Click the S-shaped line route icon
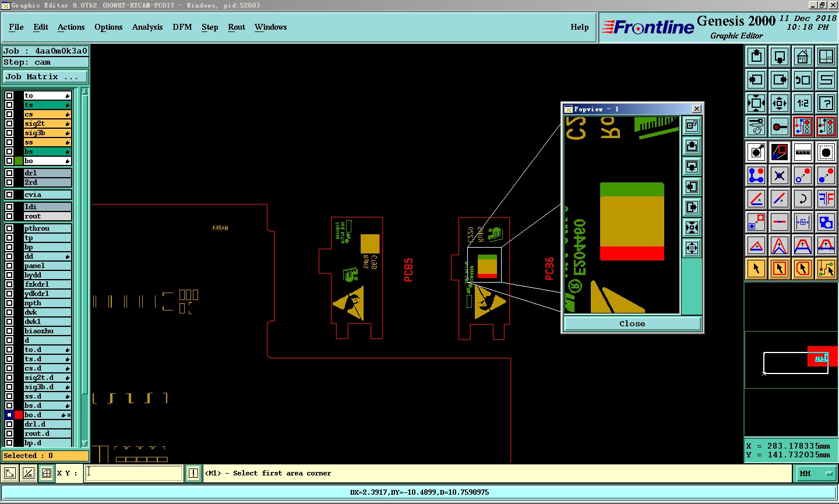Image resolution: width=839 pixels, height=504 pixels. click(x=826, y=80)
